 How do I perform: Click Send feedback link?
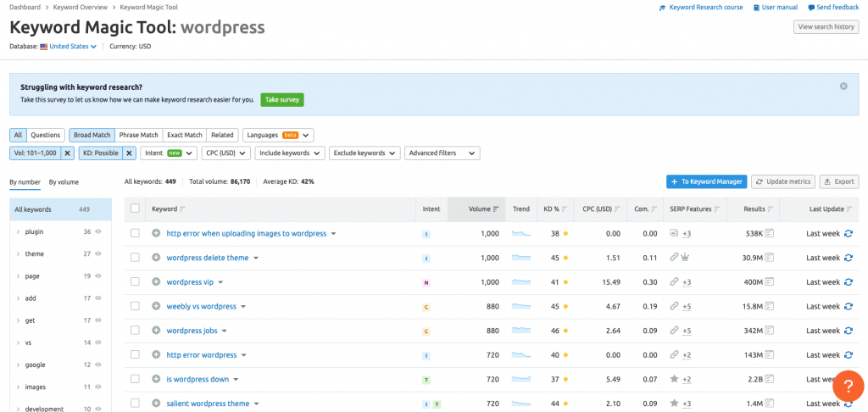coord(833,8)
